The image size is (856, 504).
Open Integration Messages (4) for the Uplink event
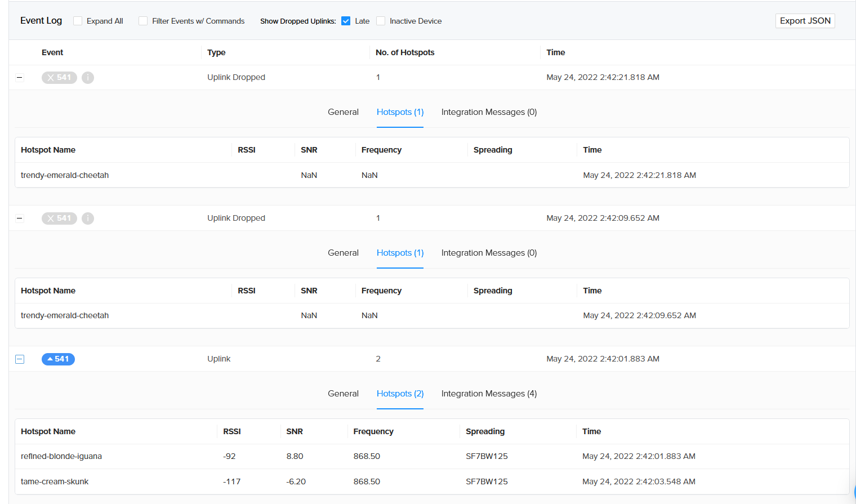click(x=489, y=393)
